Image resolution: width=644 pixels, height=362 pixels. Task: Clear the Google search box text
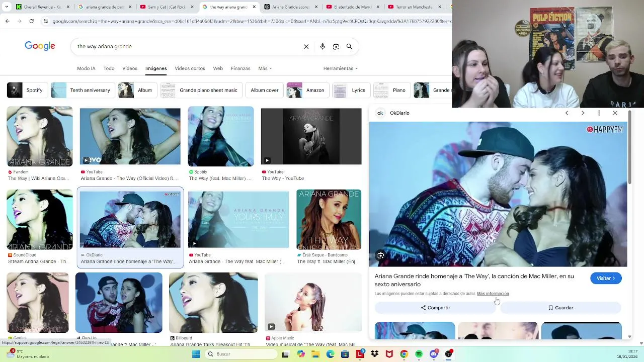(306, 46)
